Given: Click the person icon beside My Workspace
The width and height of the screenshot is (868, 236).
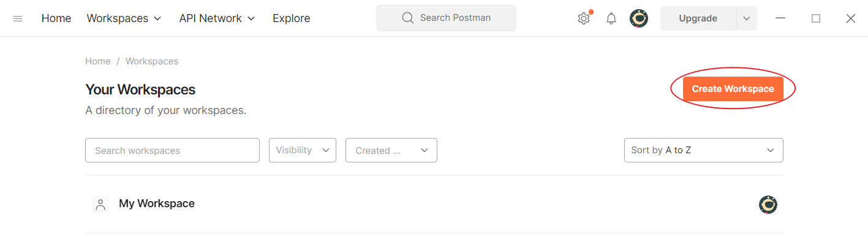Looking at the screenshot, I should coord(100,204).
